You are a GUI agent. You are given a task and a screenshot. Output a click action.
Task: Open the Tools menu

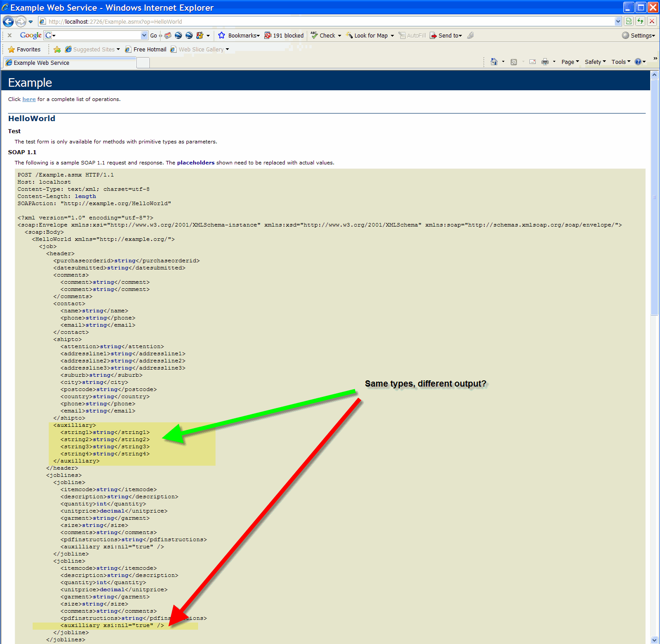click(621, 62)
